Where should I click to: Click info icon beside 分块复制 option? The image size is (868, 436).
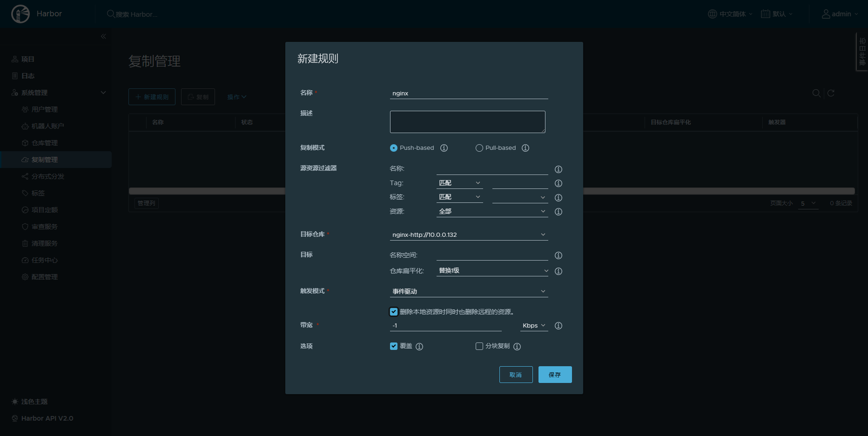click(x=517, y=347)
